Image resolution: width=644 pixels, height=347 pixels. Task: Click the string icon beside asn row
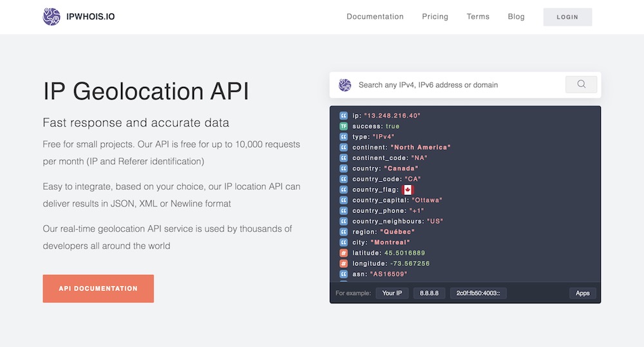343,274
